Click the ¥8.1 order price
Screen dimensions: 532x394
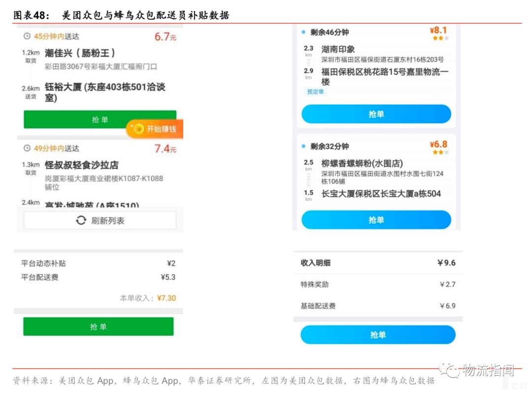click(x=438, y=30)
